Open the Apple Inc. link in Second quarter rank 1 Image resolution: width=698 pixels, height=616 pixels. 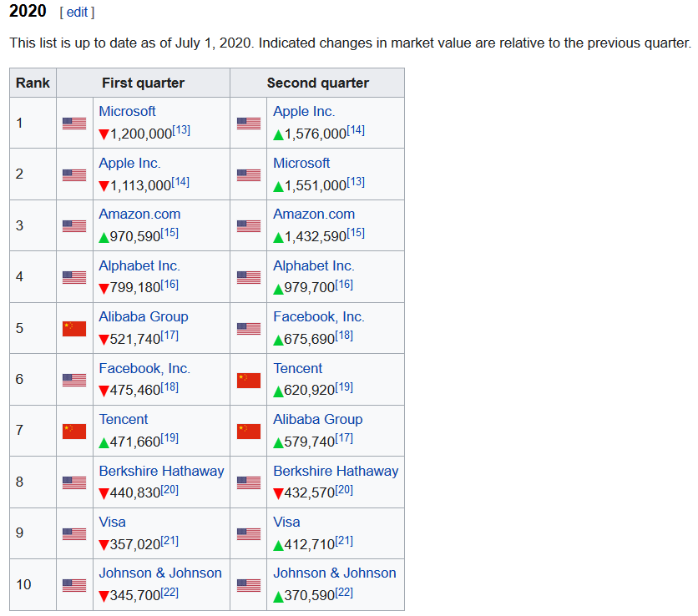coord(304,111)
